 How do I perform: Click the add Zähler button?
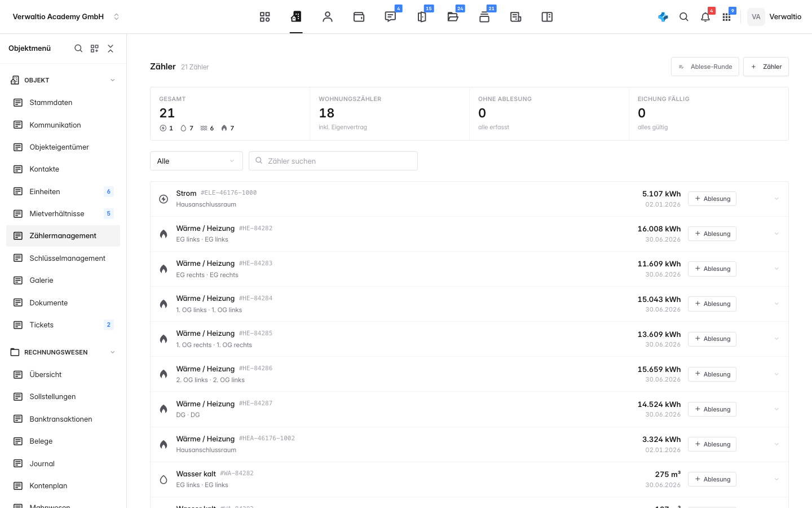766,67
